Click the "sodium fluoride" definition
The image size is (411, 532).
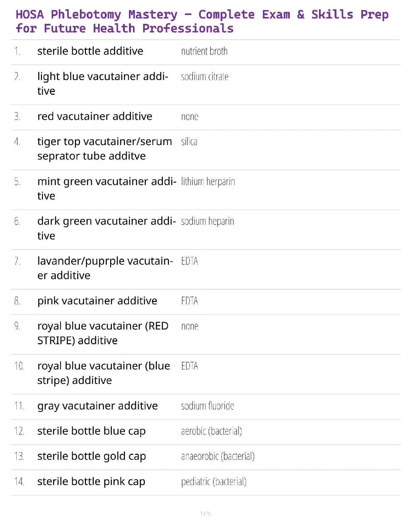207,406
